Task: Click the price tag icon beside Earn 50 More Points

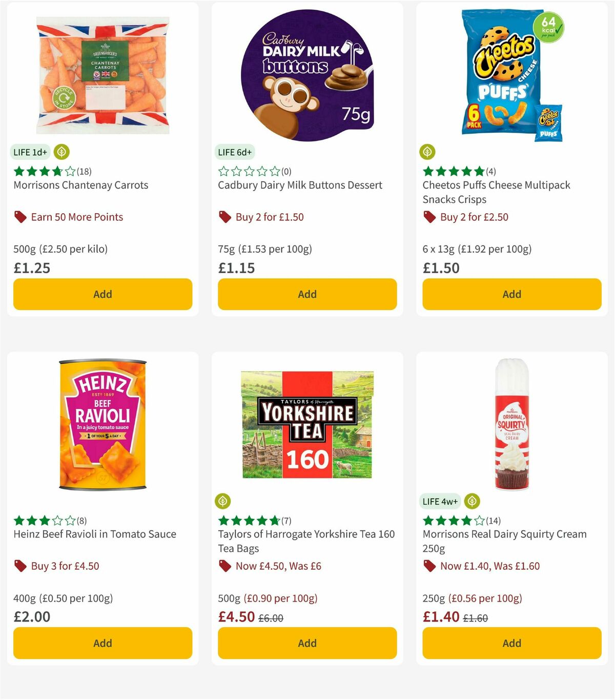Action: [x=20, y=217]
